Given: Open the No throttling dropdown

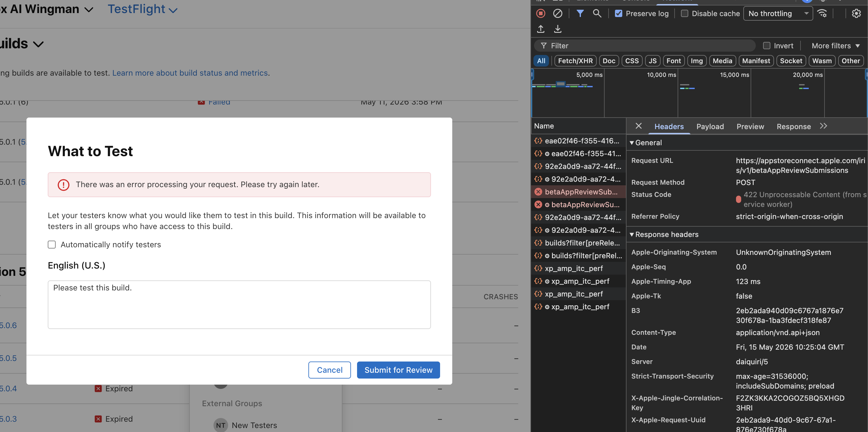Looking at the screenshot, I should (x=778, y=13).
